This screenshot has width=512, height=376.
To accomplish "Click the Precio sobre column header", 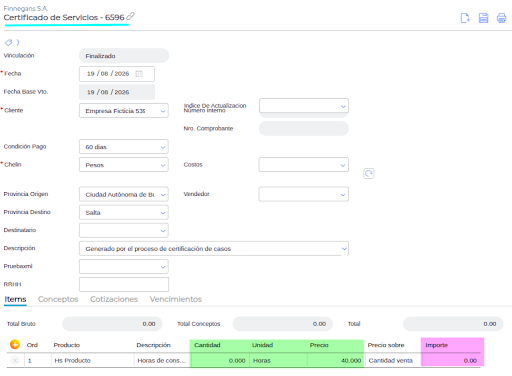I will 386,345.
